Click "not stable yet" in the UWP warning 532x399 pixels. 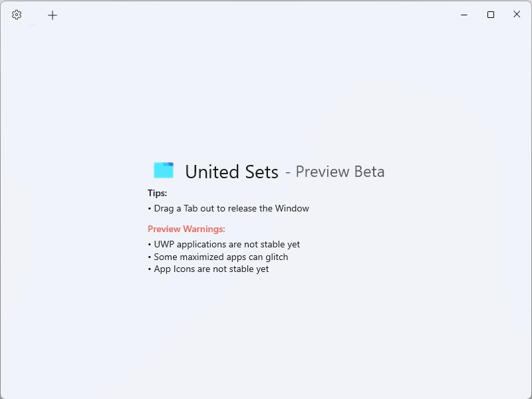click(x=272, y=244)
